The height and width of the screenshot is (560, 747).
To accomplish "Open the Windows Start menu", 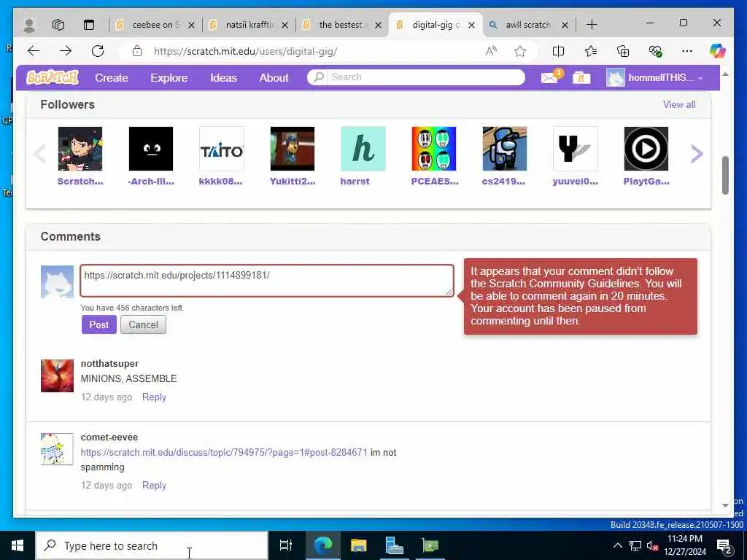I will [18, 545].
